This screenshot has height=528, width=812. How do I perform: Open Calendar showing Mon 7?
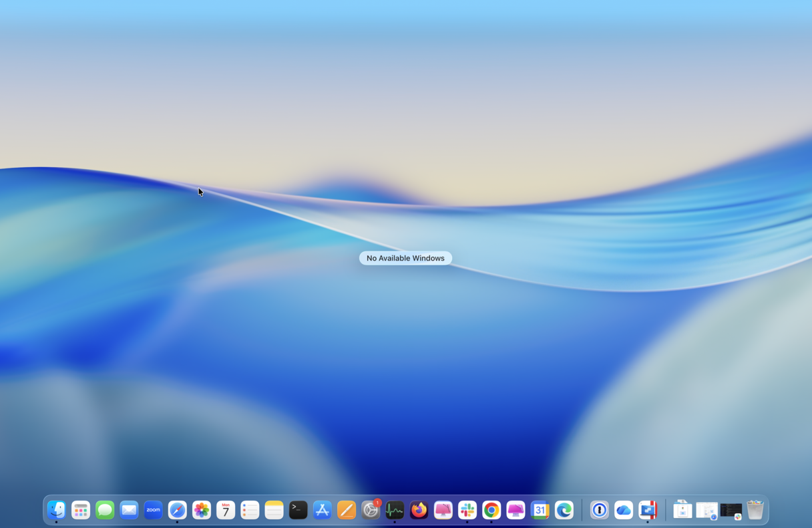(x=226, y=510)
